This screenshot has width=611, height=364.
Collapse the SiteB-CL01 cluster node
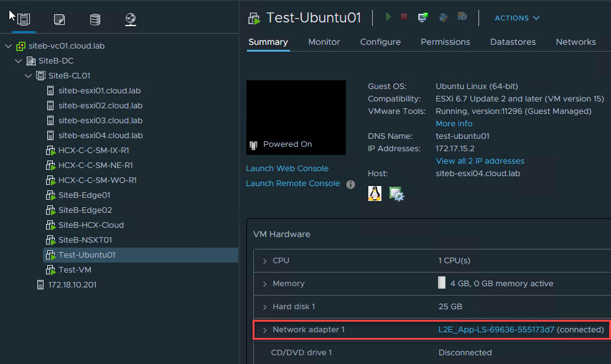point(28,76)
